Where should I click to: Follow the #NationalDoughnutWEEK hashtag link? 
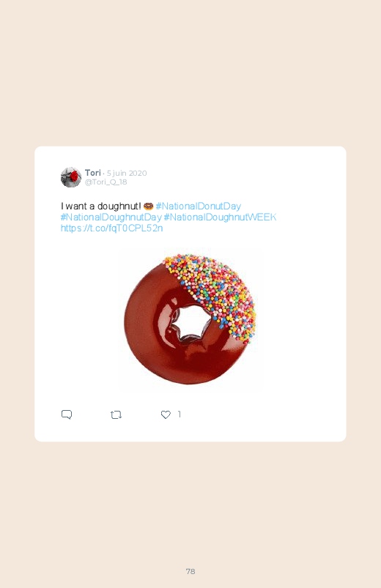pyautogui.click(x=221, y=217)
